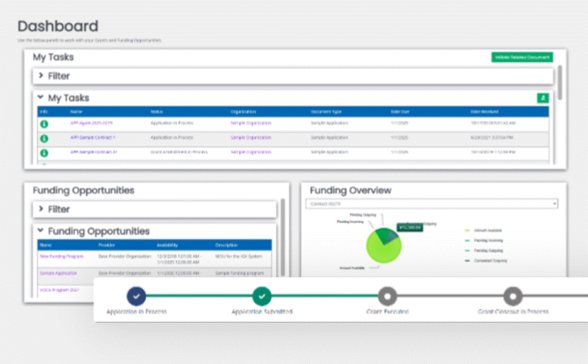588x364 pixels.
Task: Click the green Initiate Related Document button
Action: pyautogui.click(x=521, y=57)
